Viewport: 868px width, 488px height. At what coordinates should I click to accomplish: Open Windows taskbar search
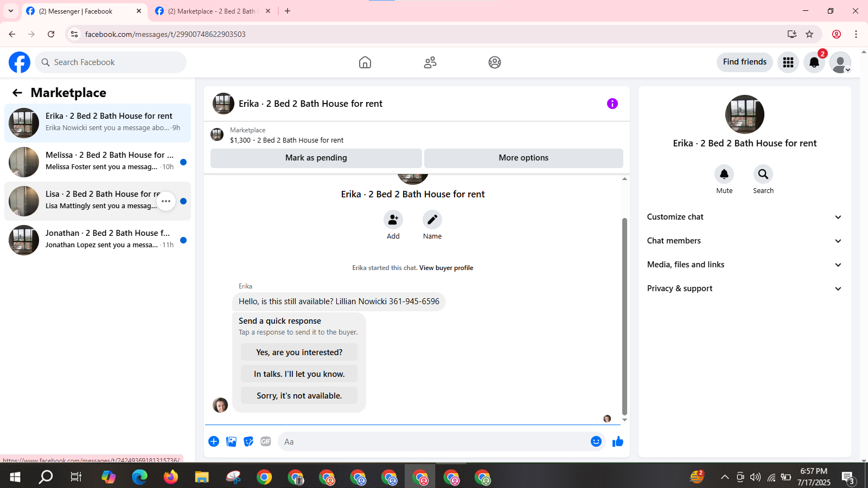tap(46, 477)
